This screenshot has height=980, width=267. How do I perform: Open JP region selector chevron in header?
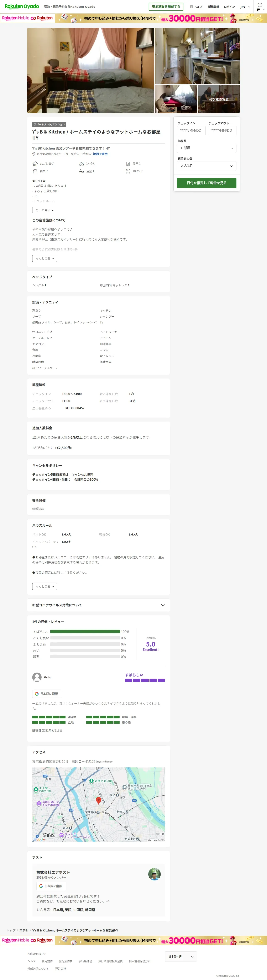pos(264,10)
